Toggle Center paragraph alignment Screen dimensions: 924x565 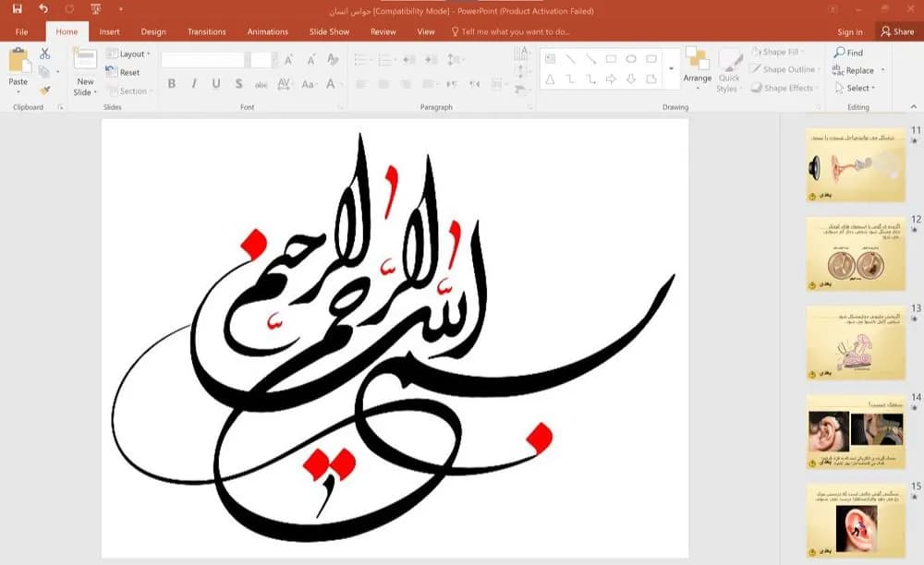click(383, 84)
